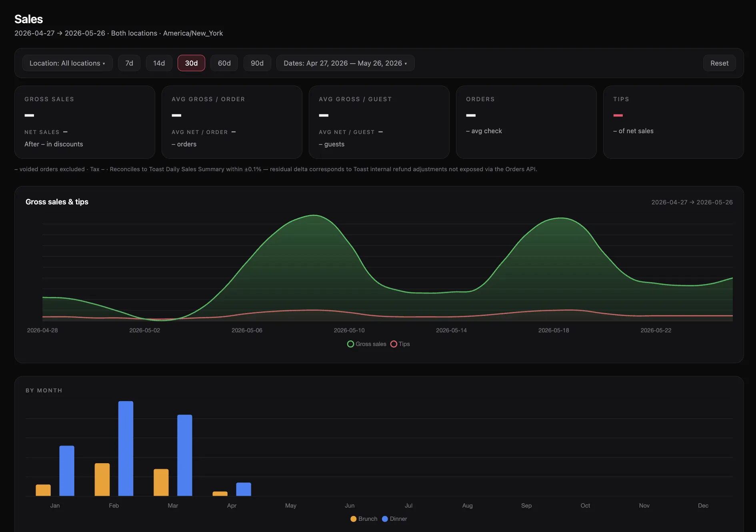Select the 90d range button
The image size is (756, 532).
coord(257,63)
